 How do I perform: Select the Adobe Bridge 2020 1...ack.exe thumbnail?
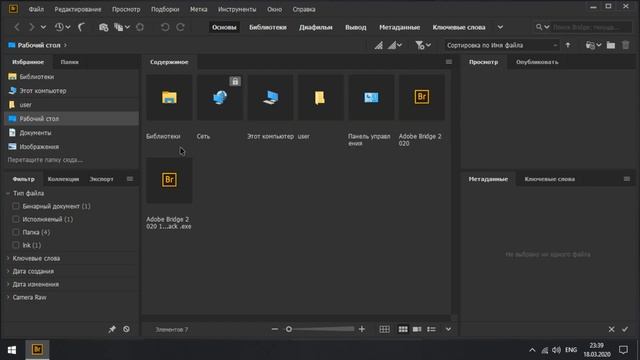point(169,180)
